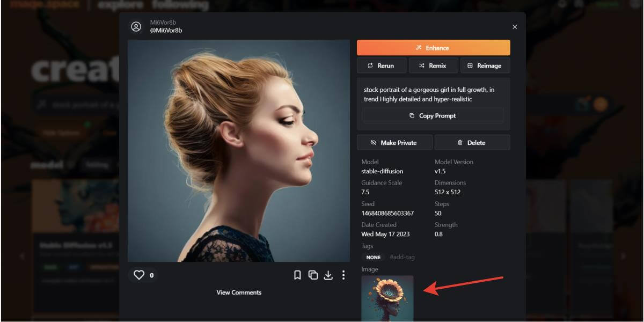Select the NONE tag chip
644x322 pixels.
374,257
